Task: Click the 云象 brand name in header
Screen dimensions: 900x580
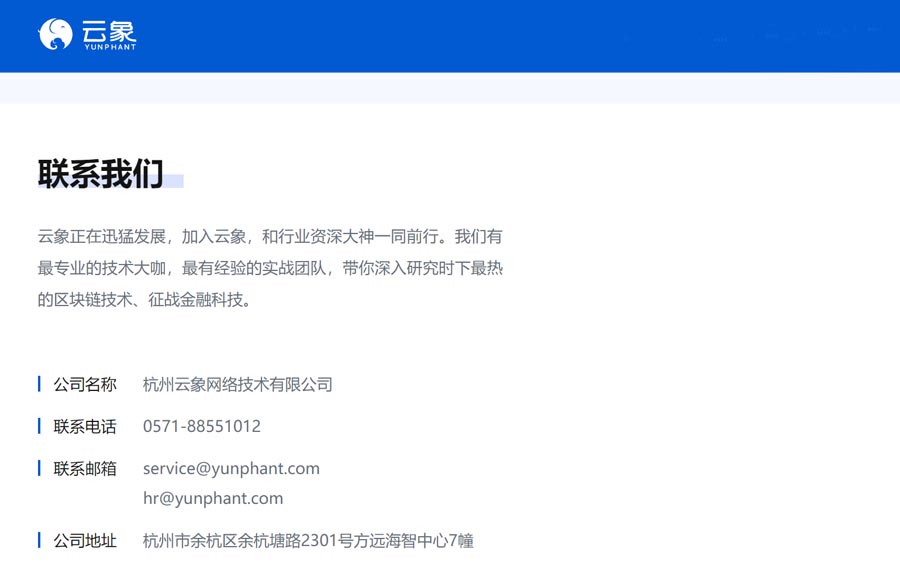Action: pyautogui.click(x=109, y=30)
